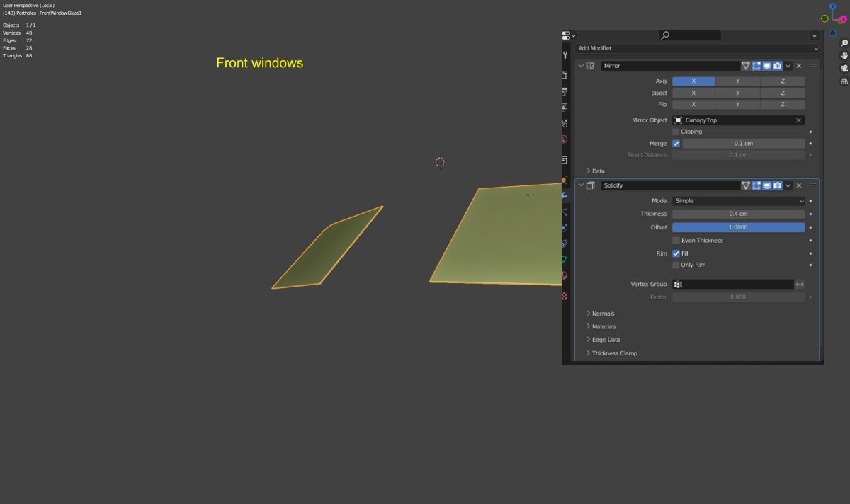Enable Mirror Axis Z button
Viewport: 850px width, 504px height.
click(x=783, y=81)
